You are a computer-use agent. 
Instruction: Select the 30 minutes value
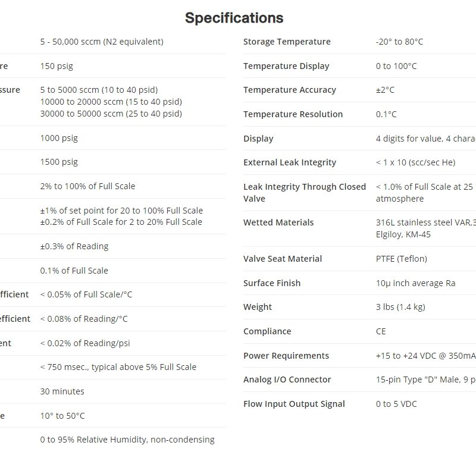62,391
